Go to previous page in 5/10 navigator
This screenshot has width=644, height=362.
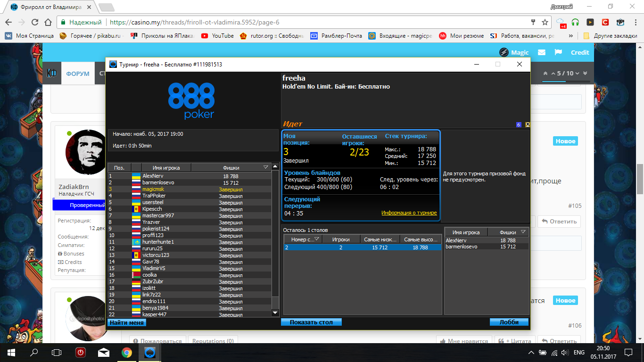(553, 74)
